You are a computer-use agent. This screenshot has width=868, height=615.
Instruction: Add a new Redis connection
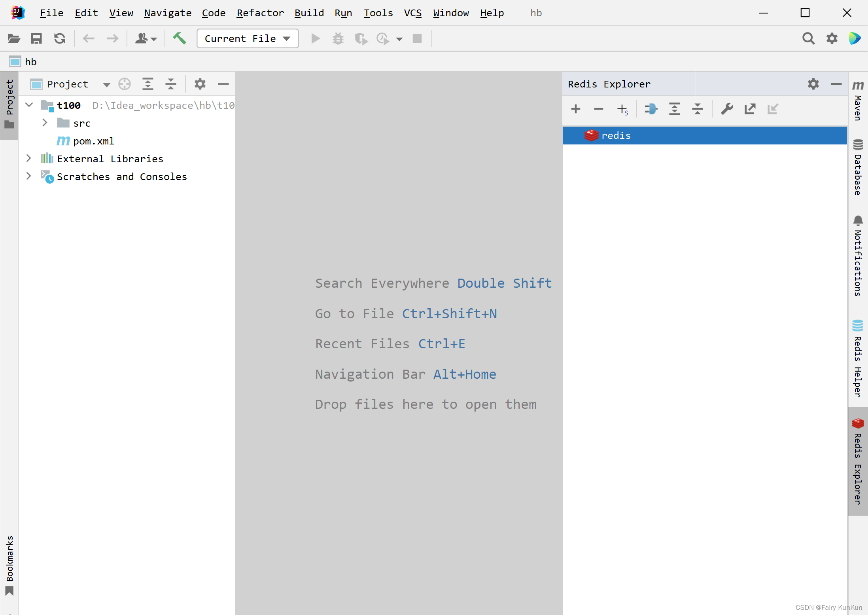point(576,109)
